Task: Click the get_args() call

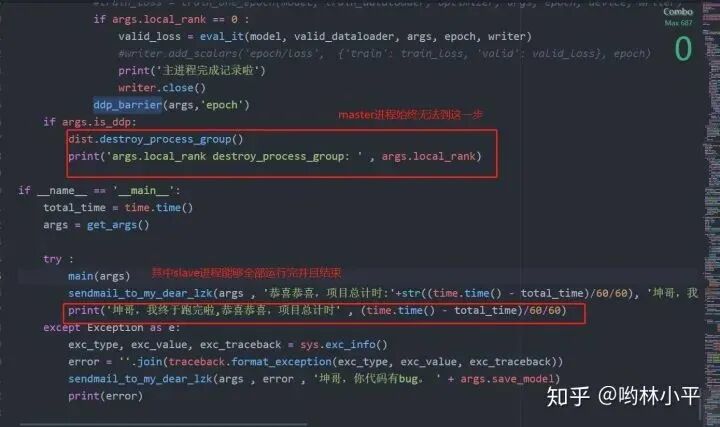Action: click(118, 225)
